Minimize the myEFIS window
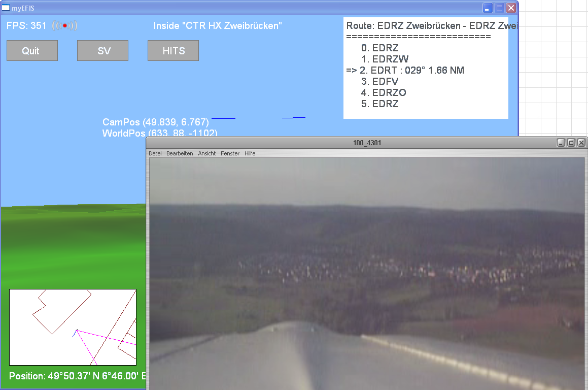The width and height of the screenshot is (588, 390). (488, 8)
